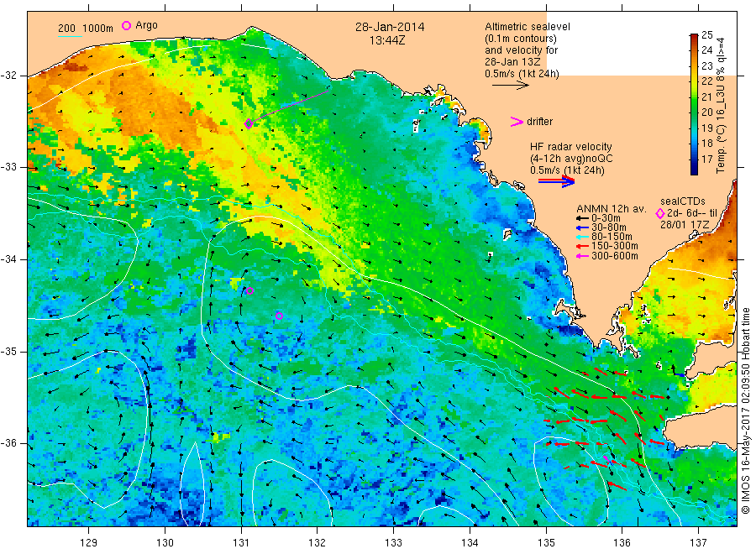Image resolution: width=756 pixels, height=554 pixels.
Task: Click the red 150-300m ANMN arrow
Action: tap(582, 246)
